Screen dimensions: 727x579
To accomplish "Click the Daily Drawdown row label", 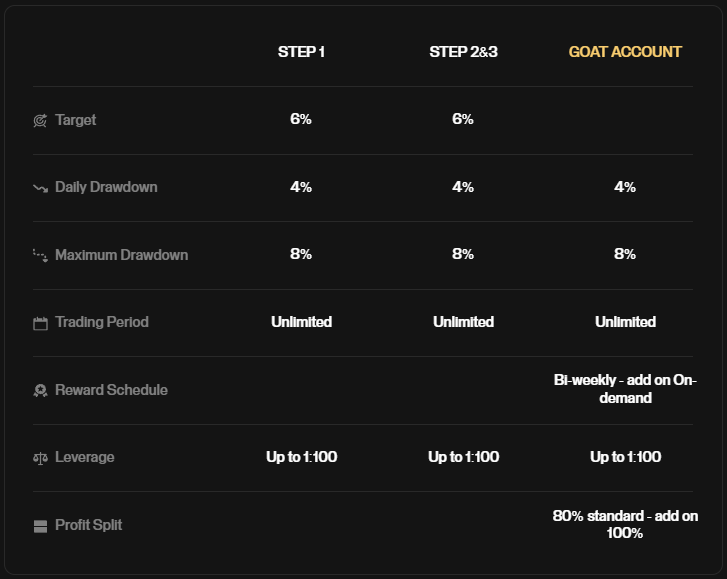I will (106, 187).
